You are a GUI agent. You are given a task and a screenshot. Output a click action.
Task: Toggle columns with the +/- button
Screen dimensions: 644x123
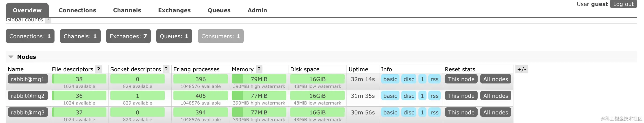[x=522, y=69]
